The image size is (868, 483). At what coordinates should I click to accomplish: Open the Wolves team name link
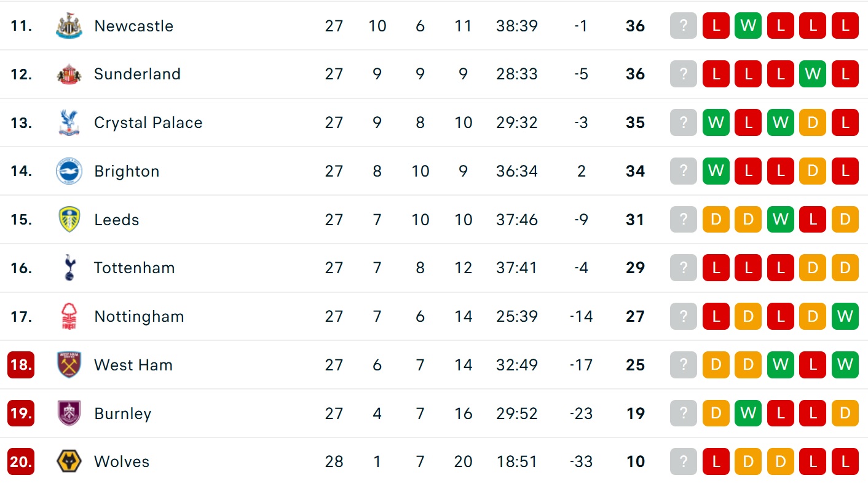122,461
